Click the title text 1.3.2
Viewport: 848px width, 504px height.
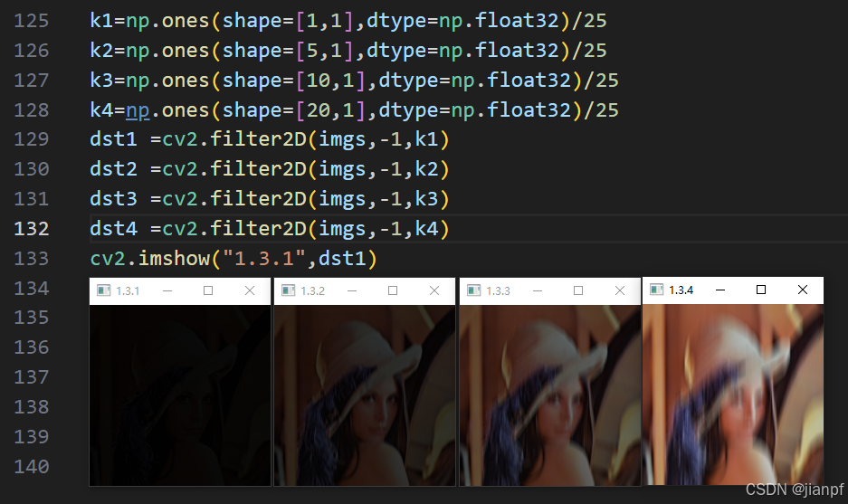click(x=312, y=291)
